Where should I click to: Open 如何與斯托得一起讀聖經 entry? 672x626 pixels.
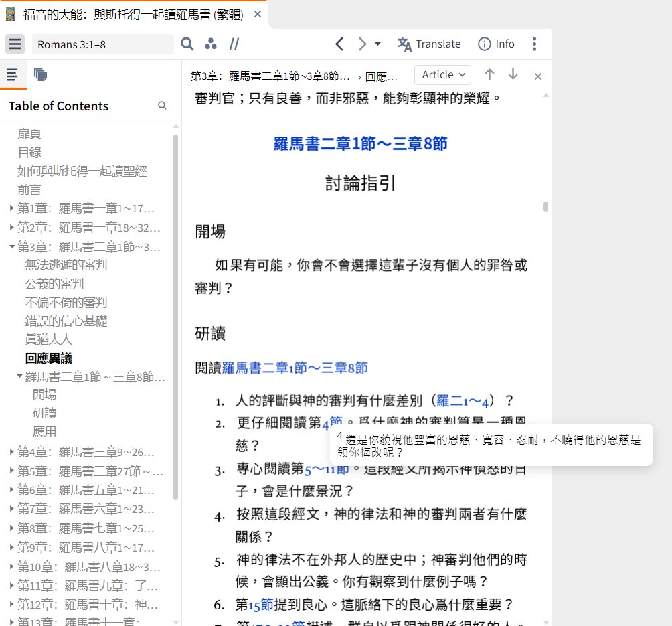tap(82, 171)
